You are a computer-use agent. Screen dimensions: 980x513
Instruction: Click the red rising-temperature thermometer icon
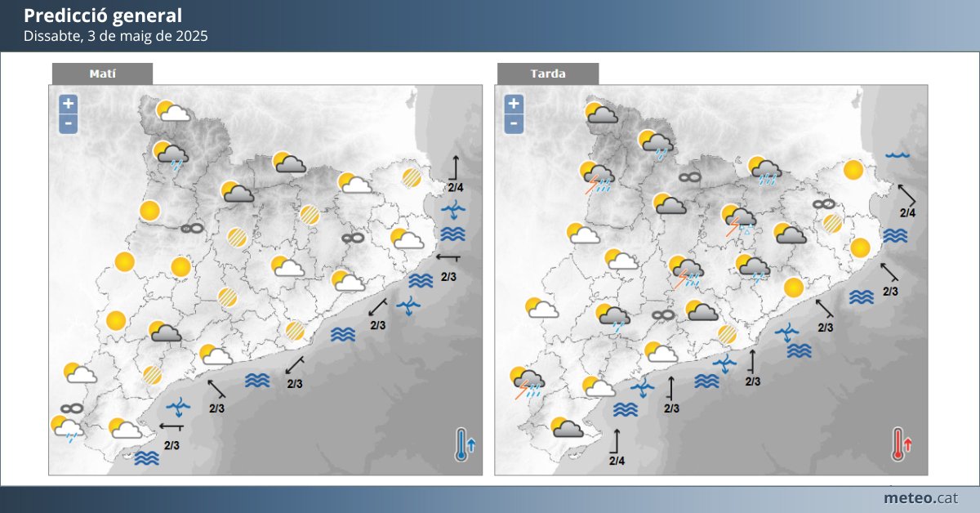[902, 444]
